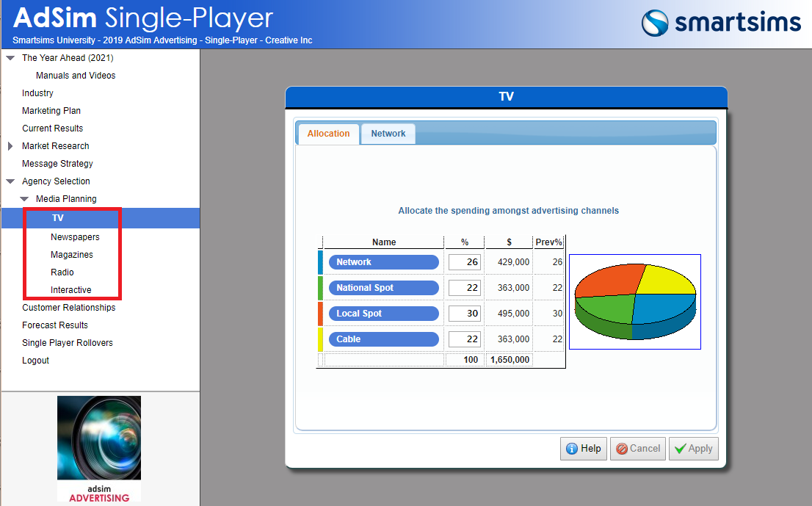Click the Apply button checkmark icon

point(681,449)
